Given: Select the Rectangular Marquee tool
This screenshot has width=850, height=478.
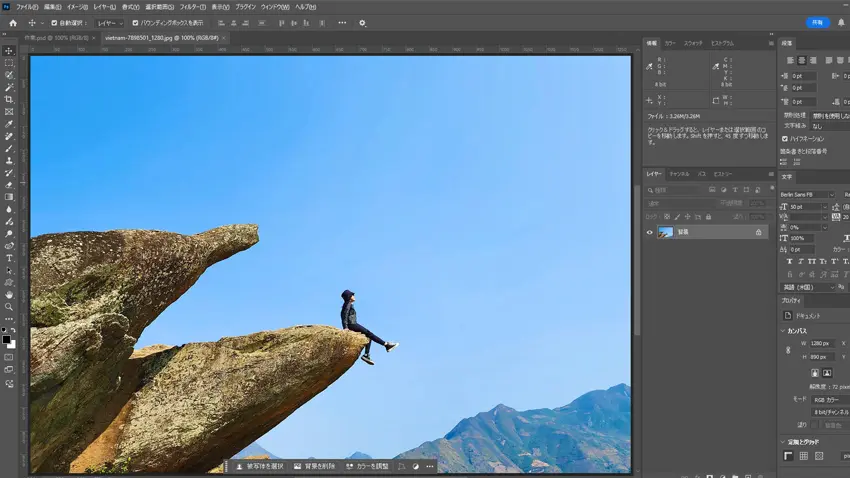Looking at the screenshot, I should coord(9,63).
